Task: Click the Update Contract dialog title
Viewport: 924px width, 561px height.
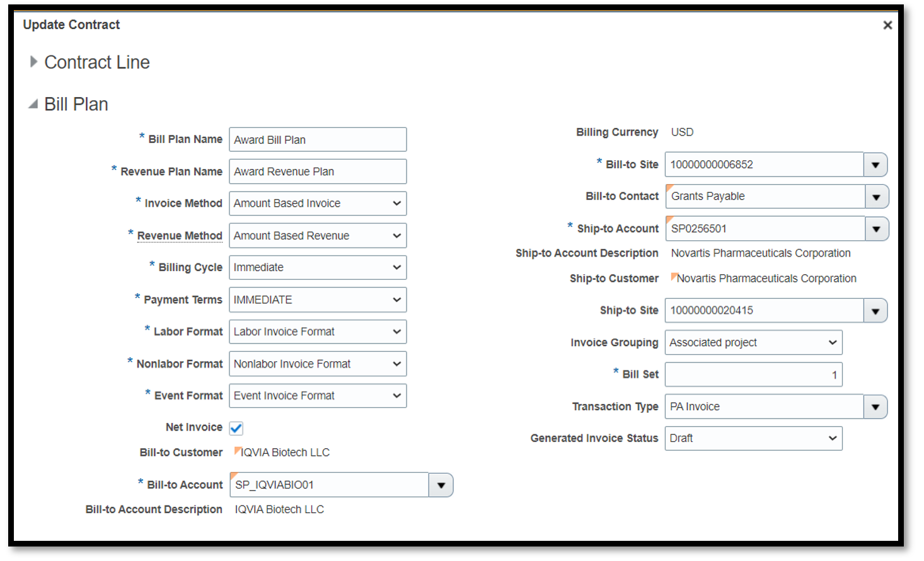Action: coord(71,25)
